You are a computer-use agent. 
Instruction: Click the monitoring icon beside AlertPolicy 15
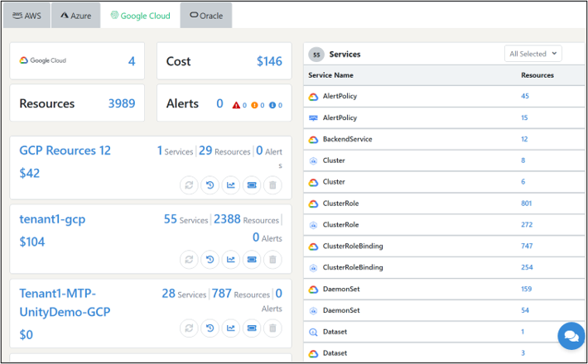coord(313,118)
